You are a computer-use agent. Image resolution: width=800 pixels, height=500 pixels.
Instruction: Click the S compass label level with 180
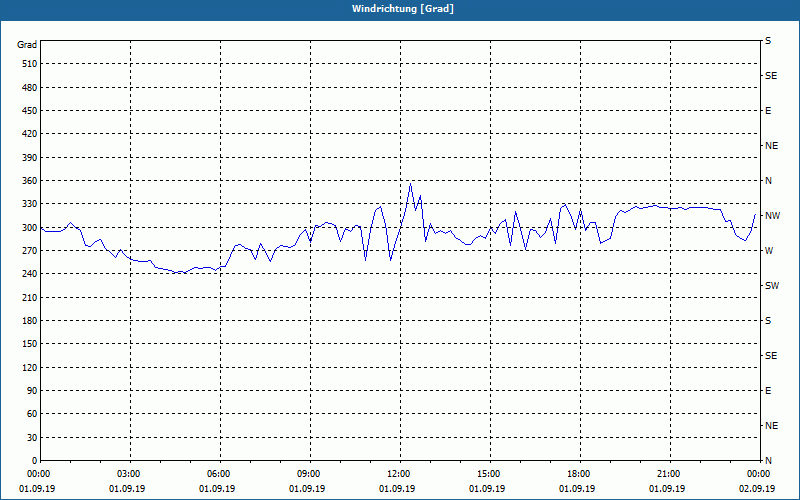[x=768, y=321]
